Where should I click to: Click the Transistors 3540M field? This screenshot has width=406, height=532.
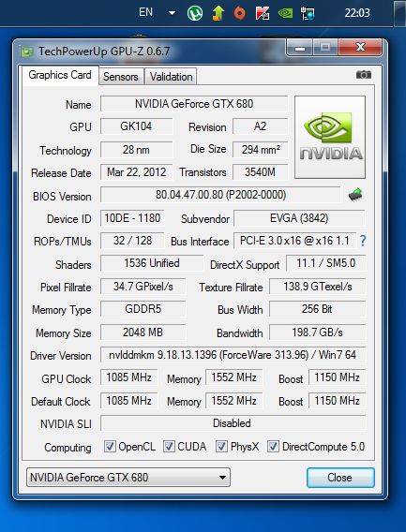(x=261, y=172)
